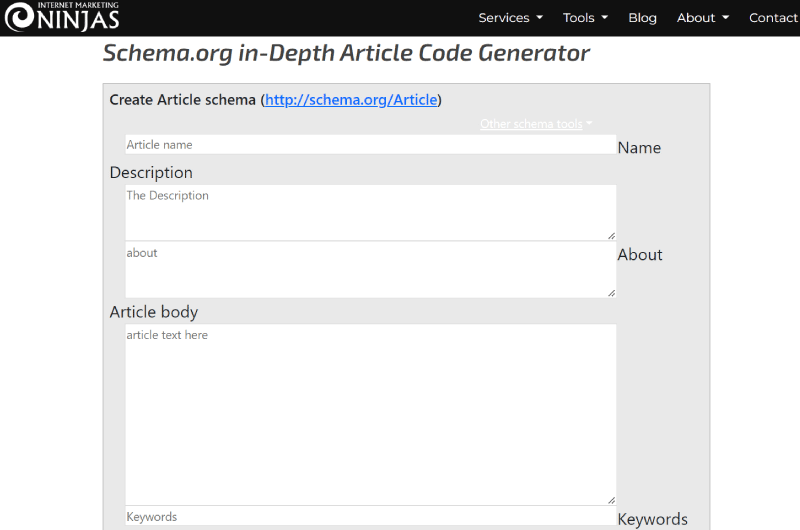This screenshot has height=530, width=800.
Task: Focus the Article name input field
Action: point(370,144)
